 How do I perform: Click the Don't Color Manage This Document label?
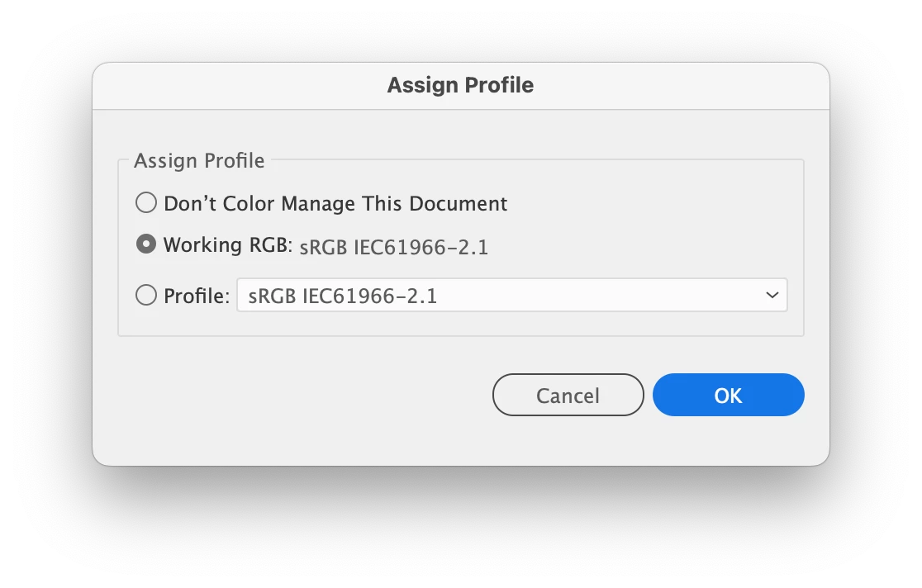pos(335,203)
